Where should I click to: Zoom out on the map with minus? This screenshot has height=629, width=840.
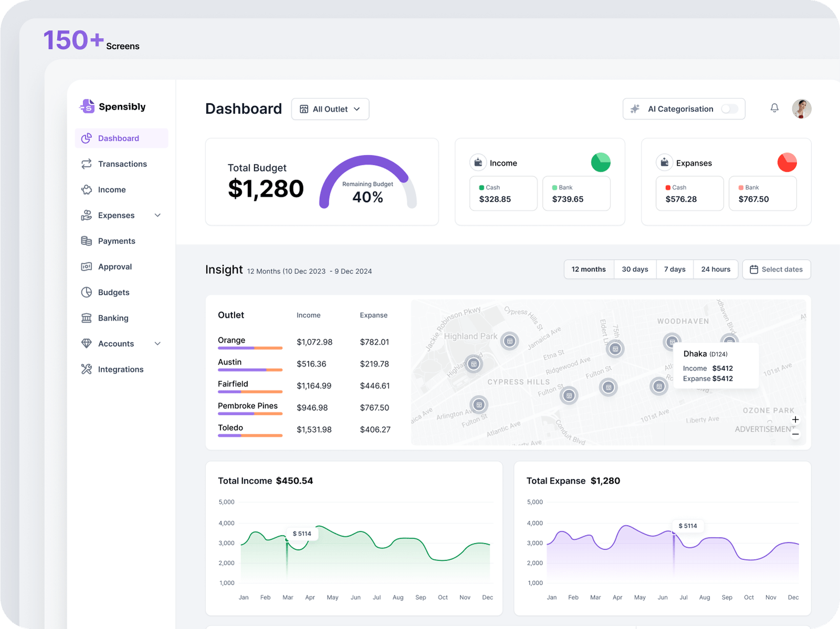point(795,434)
